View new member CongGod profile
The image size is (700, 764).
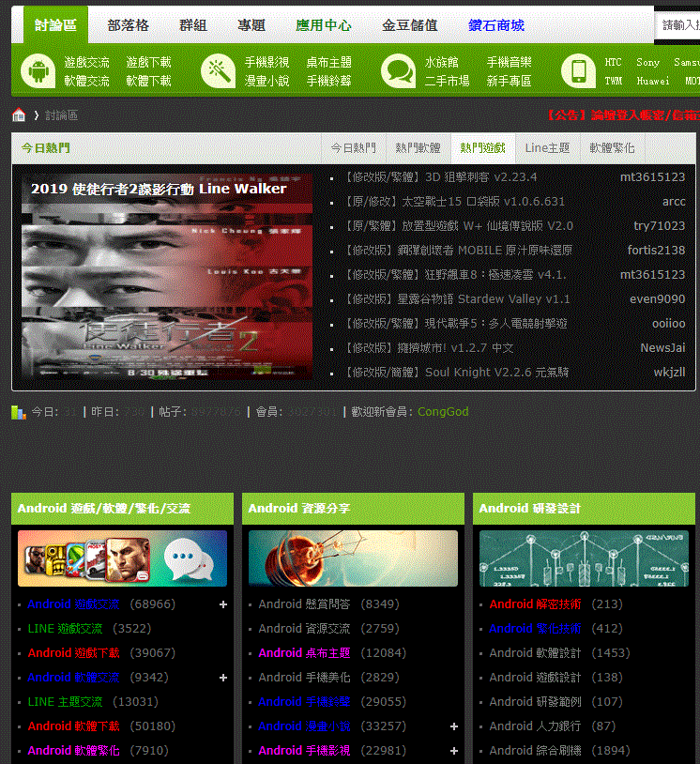click(443, 412)
